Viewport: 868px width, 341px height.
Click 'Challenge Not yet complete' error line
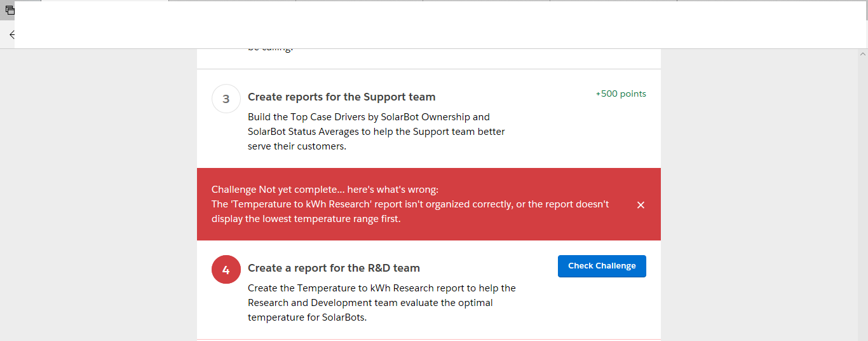coord(325,190)
